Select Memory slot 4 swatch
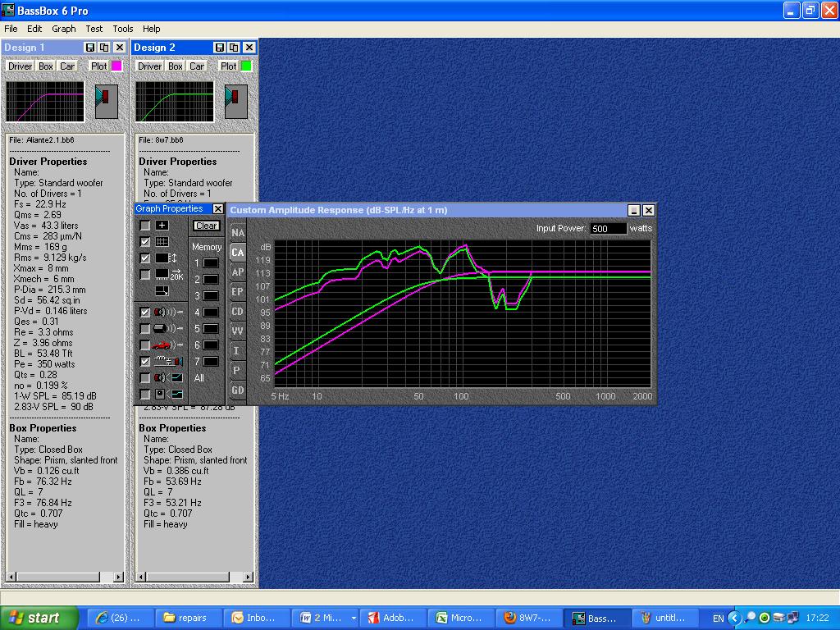The height and width of the screenshot is (630, 840). coord(211,313)
